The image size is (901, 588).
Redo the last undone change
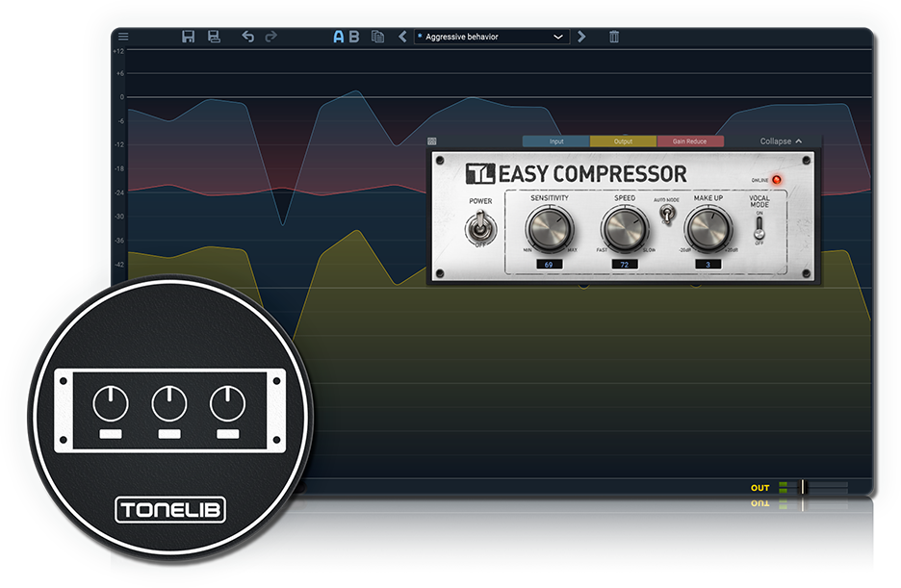point(271,37)
